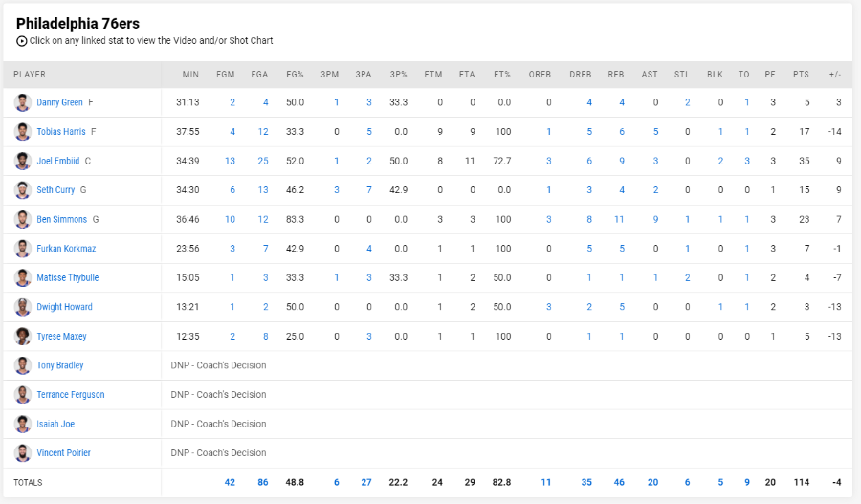Viewport: 861px width, 504px height.
Task: Click the PTS column header
Action: pyautogui.click(x=801, y=75)
